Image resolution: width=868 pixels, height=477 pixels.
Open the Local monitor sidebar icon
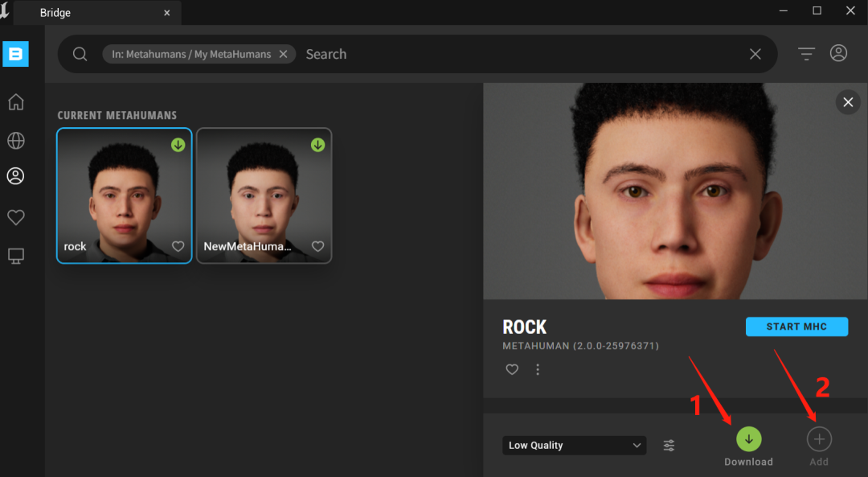(15, 256)
